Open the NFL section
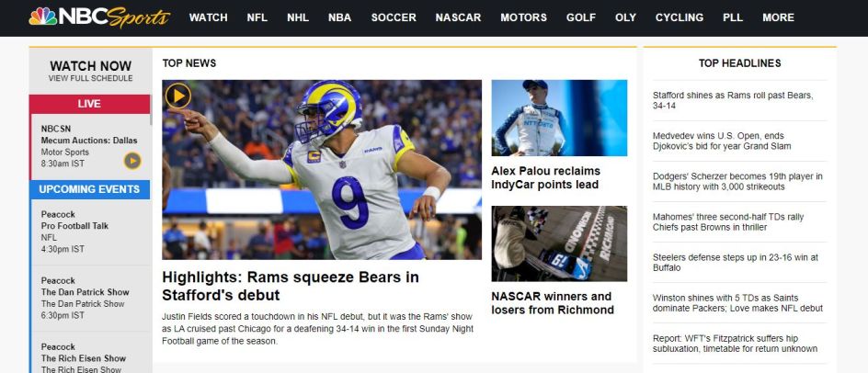The height and width of the screenshot is (373, 868). pyautogui.click(x=257, y=17)
